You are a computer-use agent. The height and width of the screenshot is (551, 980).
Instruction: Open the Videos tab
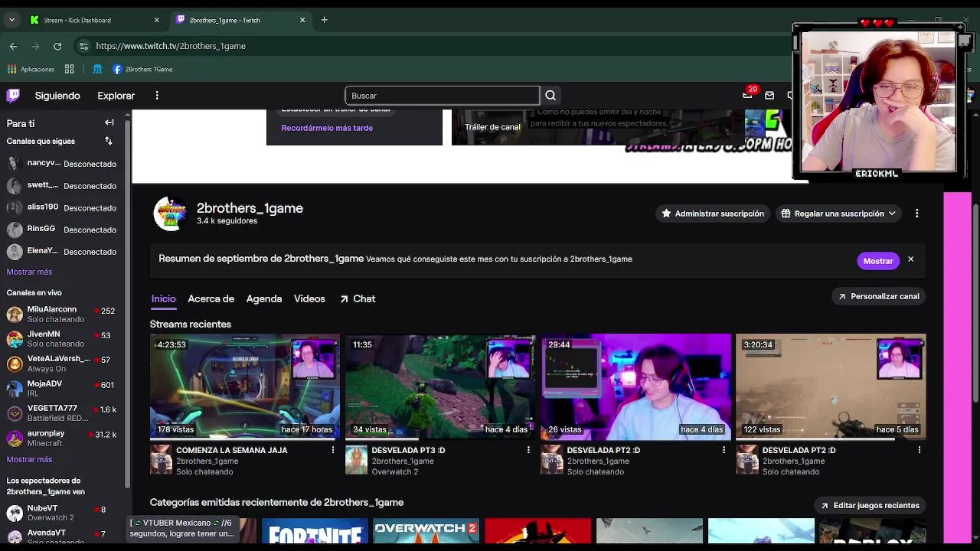309,298
